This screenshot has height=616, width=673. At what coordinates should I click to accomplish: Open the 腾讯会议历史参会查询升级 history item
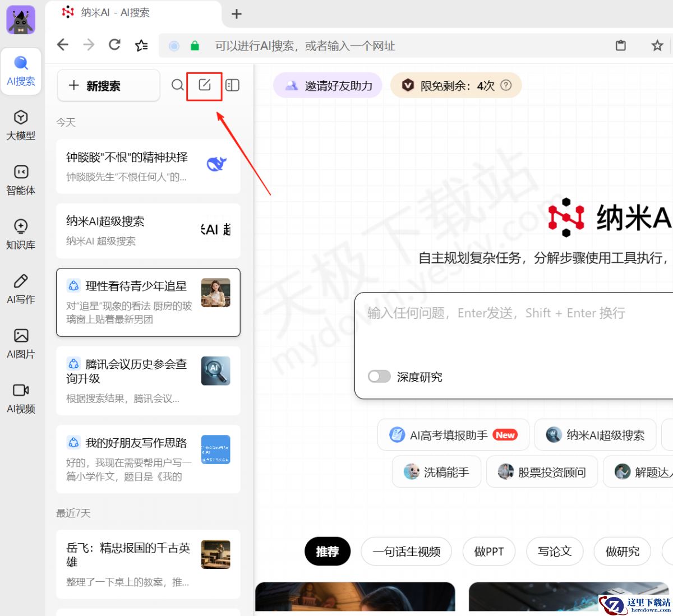[148, 381]
